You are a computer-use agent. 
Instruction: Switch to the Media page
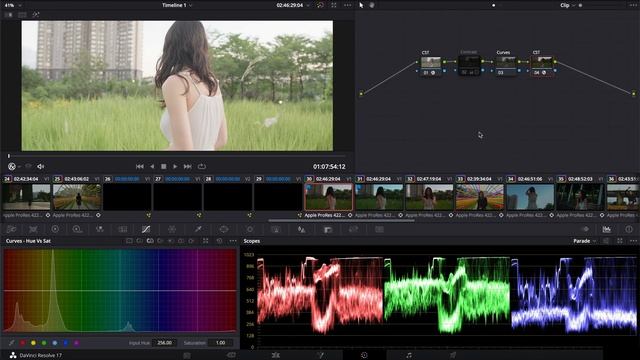pyautogui.click(x=187, y=355)
